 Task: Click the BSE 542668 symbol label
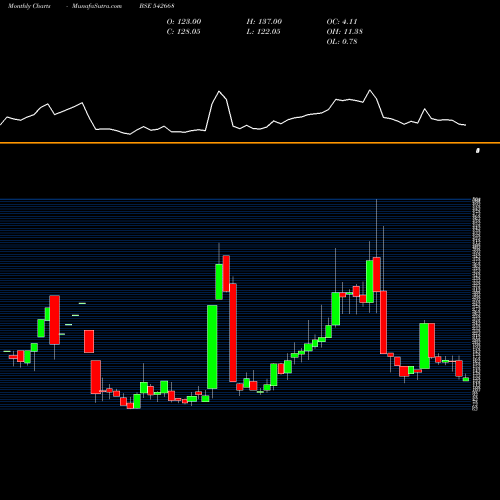tap(157, 6)
